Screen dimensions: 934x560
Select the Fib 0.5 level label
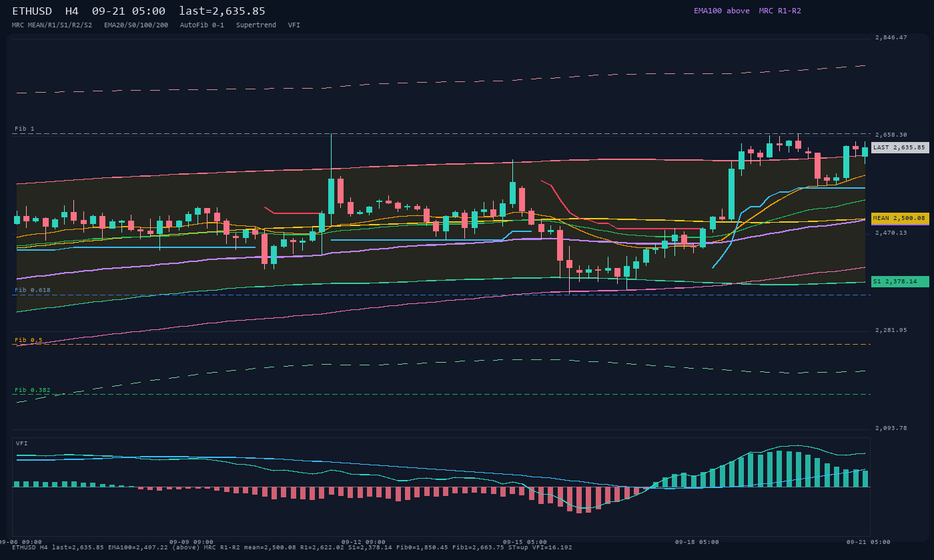29,340
